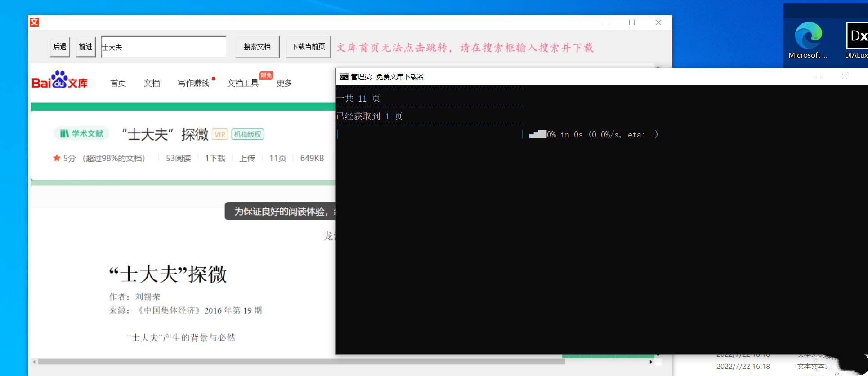
Task: Click the 上传 text in document info
Action: point(247,158)
